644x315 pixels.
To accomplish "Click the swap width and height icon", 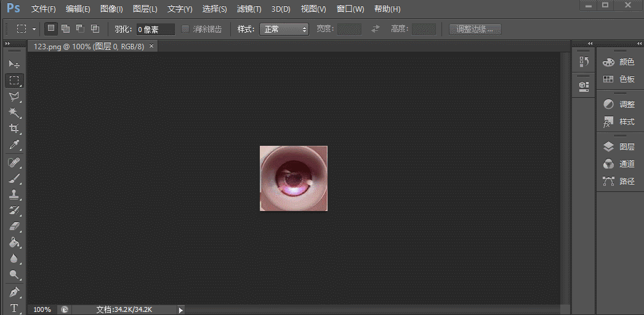I will coord(376,29).
